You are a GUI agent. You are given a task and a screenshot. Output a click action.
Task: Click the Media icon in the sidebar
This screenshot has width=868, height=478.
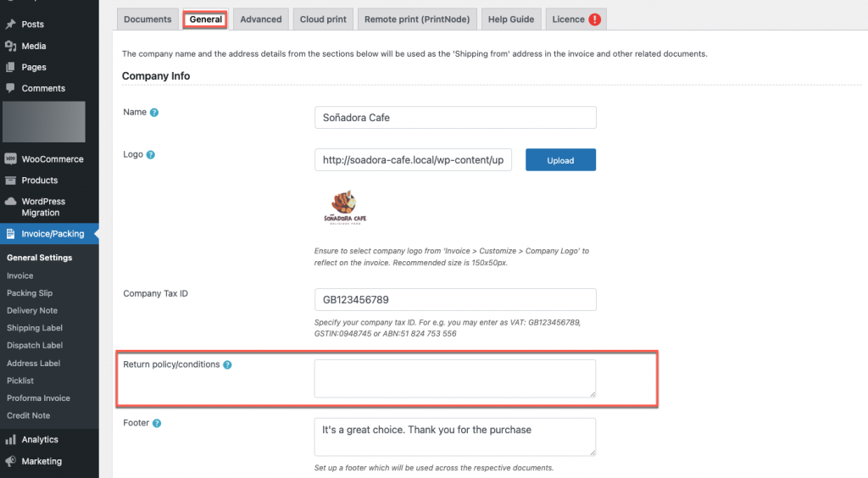[10, 46]
